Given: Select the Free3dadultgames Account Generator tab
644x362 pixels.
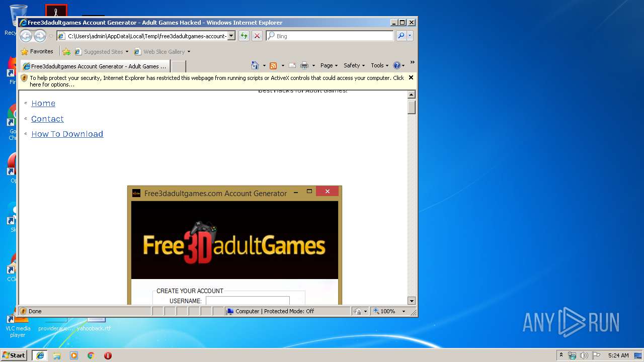Looking at the screenshot, I should coord(95,66).
